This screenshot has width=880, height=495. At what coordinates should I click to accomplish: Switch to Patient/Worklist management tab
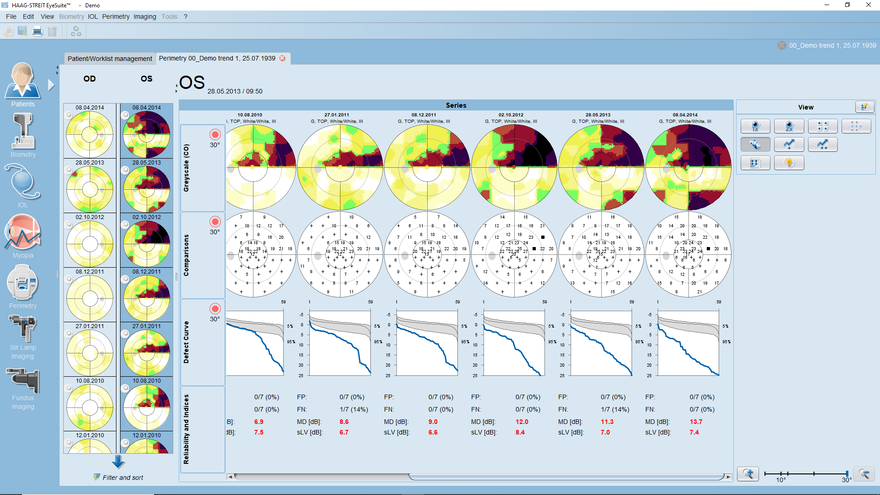(x=109, y=58)
